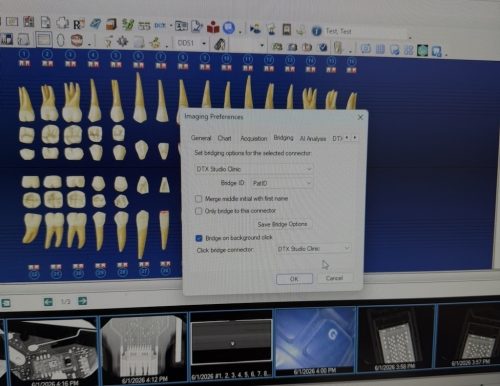500x386 pixels.
Task: Click the document with pen icon
Action: pos(197,27)
